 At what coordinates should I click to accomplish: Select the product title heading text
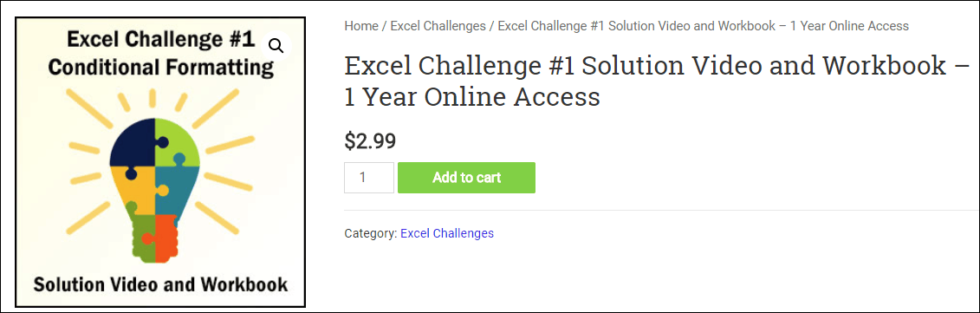coord(657,82)
